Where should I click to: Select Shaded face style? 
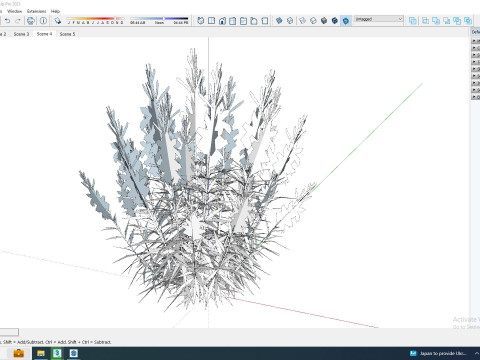pyautogui.click(x=324, y=21)
